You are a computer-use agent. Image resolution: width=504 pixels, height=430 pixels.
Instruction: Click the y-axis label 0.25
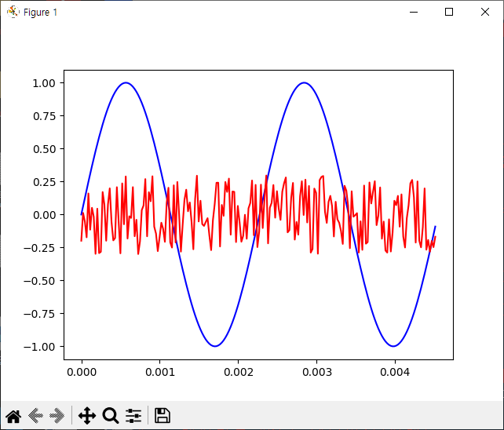click(x=44, y=182)
